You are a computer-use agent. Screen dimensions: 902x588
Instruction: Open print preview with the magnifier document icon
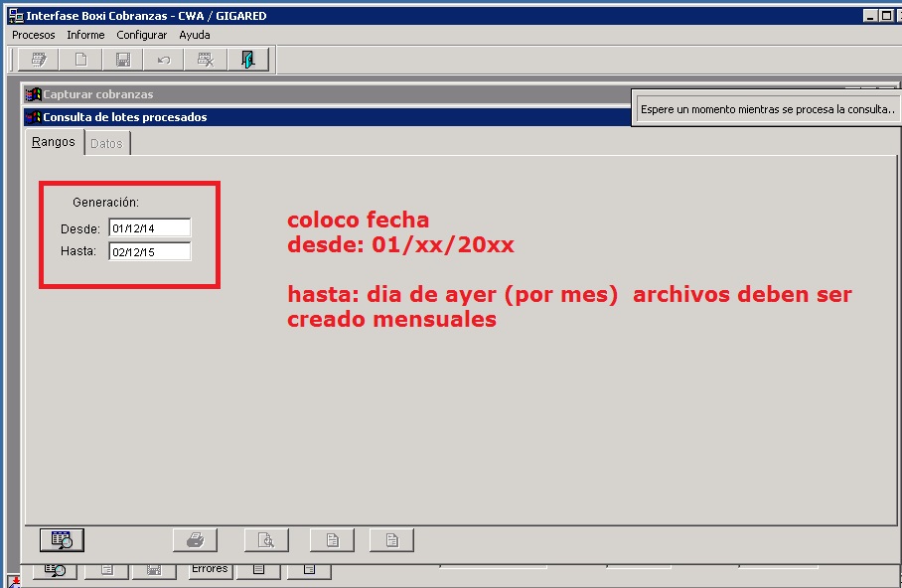265,539
